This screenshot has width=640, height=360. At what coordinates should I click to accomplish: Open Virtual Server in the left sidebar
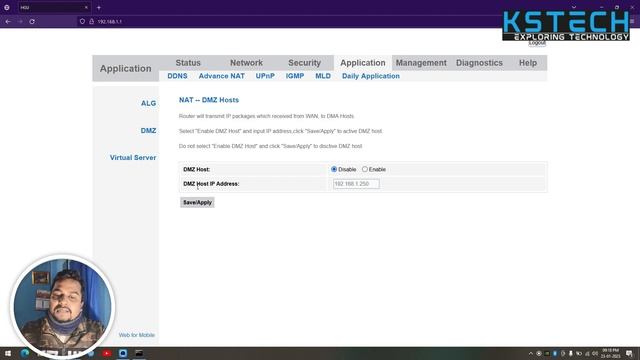[133, 158]
